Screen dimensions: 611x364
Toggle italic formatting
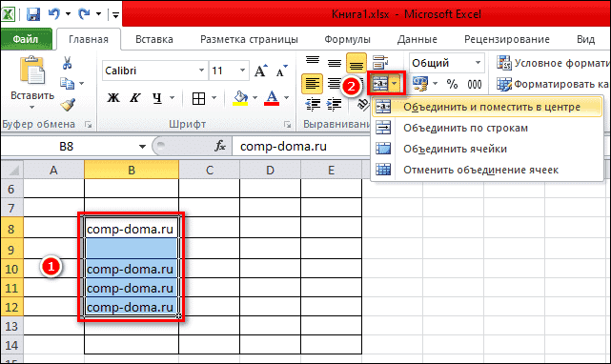(x=135, y=98)
